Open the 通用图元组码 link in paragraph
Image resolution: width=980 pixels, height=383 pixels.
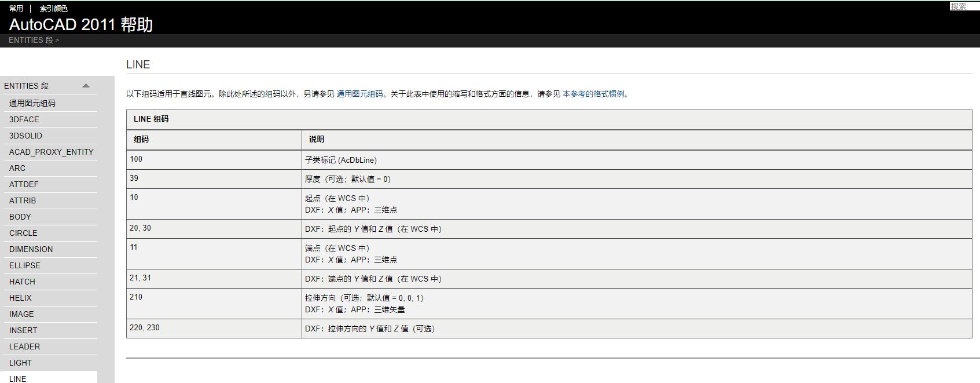(x=359, y=94)
